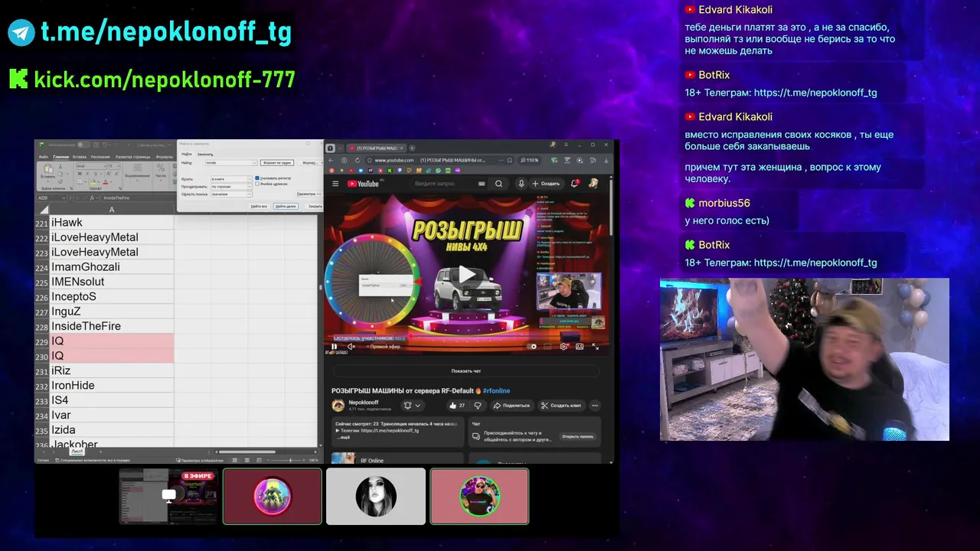Open a new browser tab with plus

pyautogui.click(x=412, y=148)
